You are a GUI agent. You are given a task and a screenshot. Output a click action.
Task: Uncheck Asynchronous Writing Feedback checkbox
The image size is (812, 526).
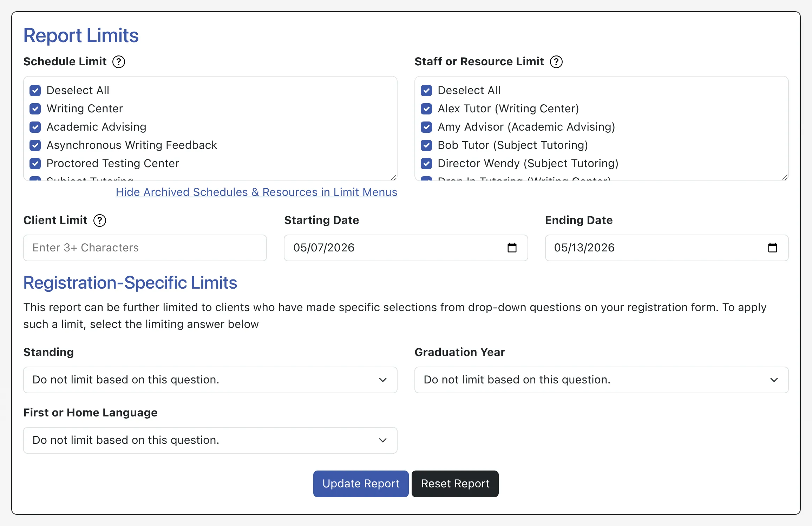tap(35, 145)
